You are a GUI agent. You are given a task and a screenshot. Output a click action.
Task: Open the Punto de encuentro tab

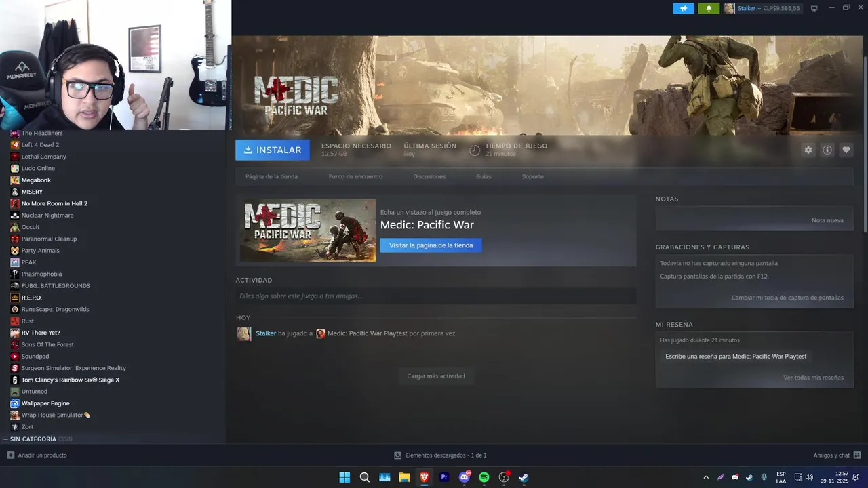tap(355, 176)
